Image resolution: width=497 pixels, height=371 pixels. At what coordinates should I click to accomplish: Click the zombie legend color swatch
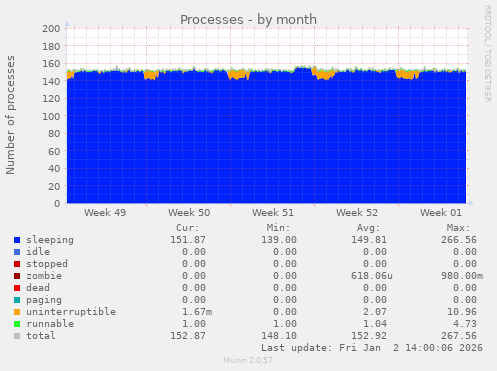(17, 276)
